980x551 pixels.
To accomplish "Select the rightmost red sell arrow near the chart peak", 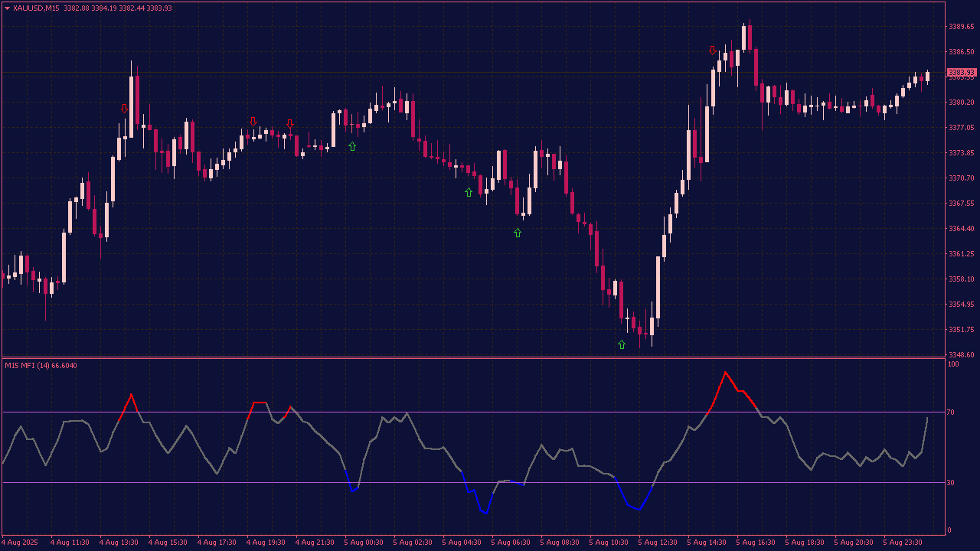I will click(713, 51).
